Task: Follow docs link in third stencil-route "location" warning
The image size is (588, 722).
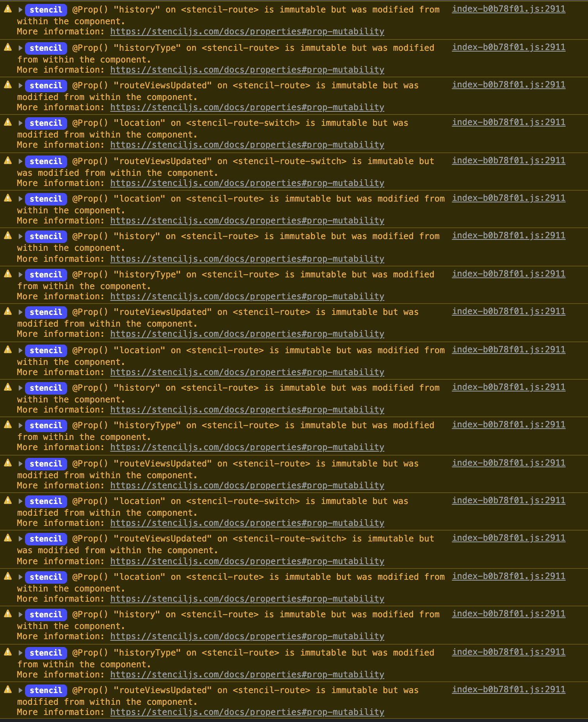Action: pos(247,599)
